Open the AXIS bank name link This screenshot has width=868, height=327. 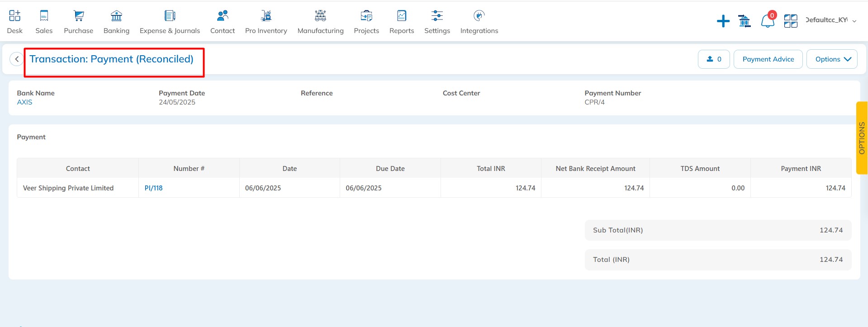click(x=24, y=102)
